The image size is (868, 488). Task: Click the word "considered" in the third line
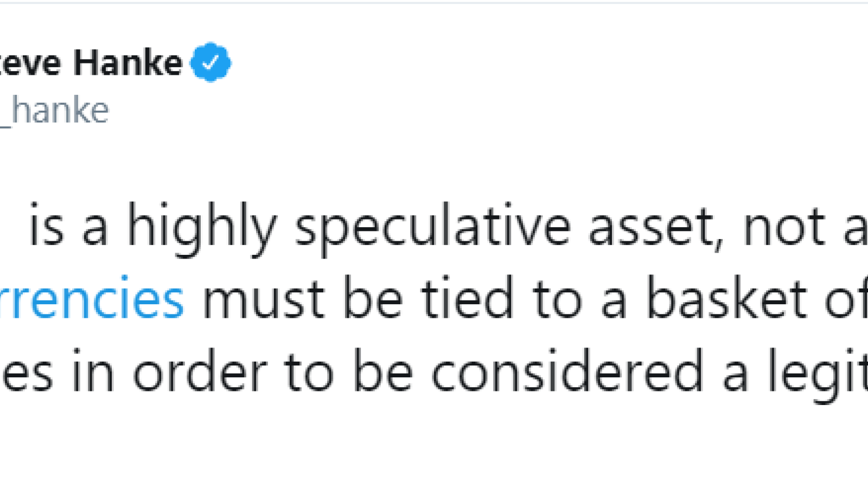tap(567, 373)
